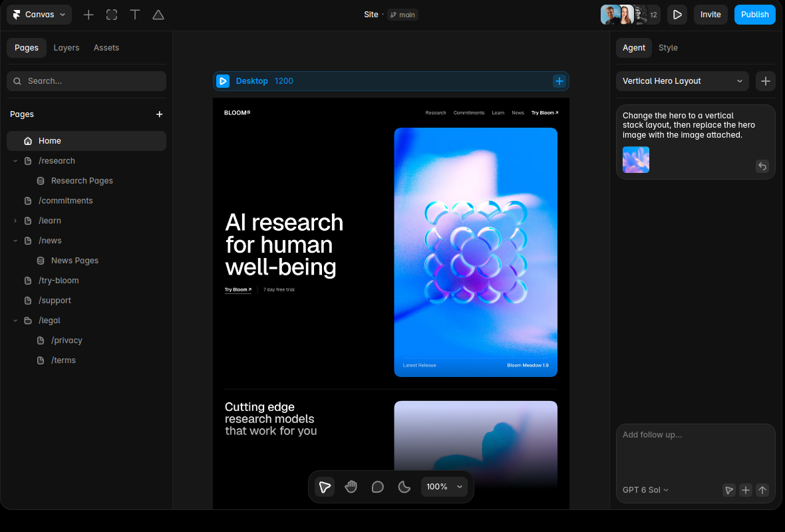Attach file with plus icon in prompt box
The width and height of the screenshot is (785, 532).
click(x=746, y=490)
